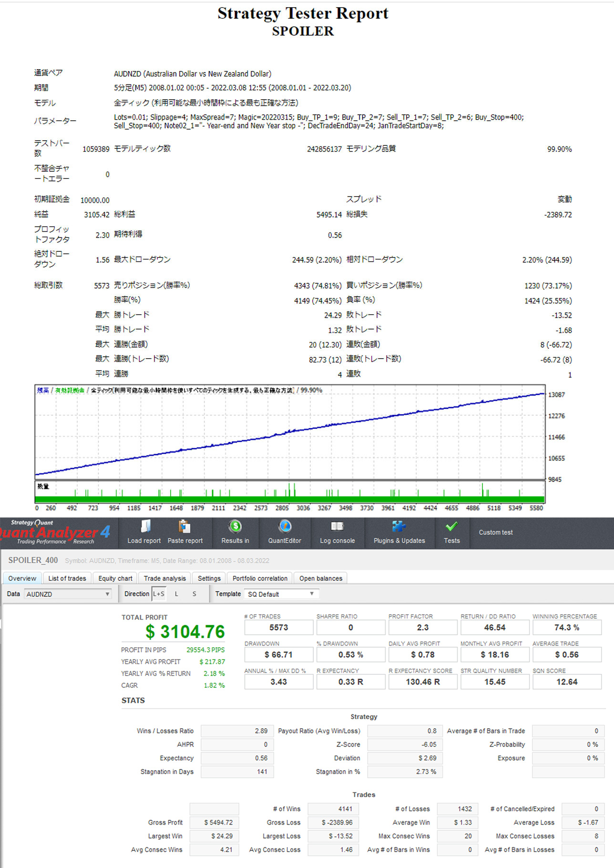Click the SPOILER_400 strategy title
Screen dimensions: 614x868
pos(33,560)
